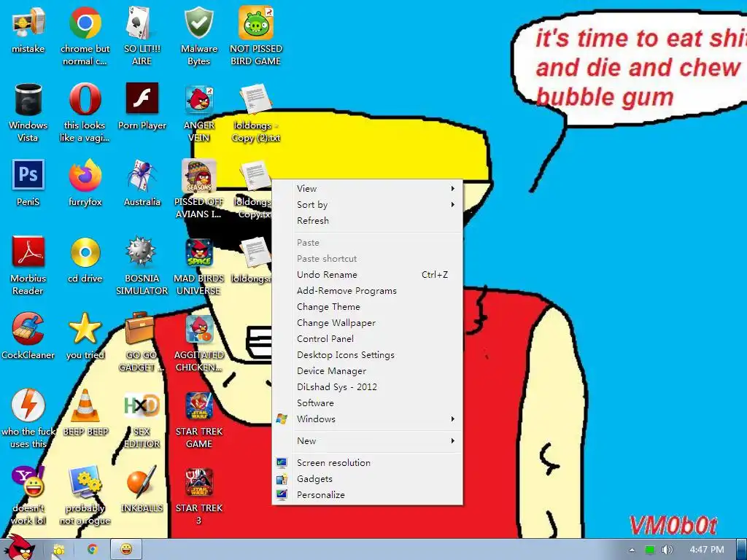Select the SO LIT!!! AIRE solitaire icon
Viewport: 747px width, 560px height.
pos(142,36)
